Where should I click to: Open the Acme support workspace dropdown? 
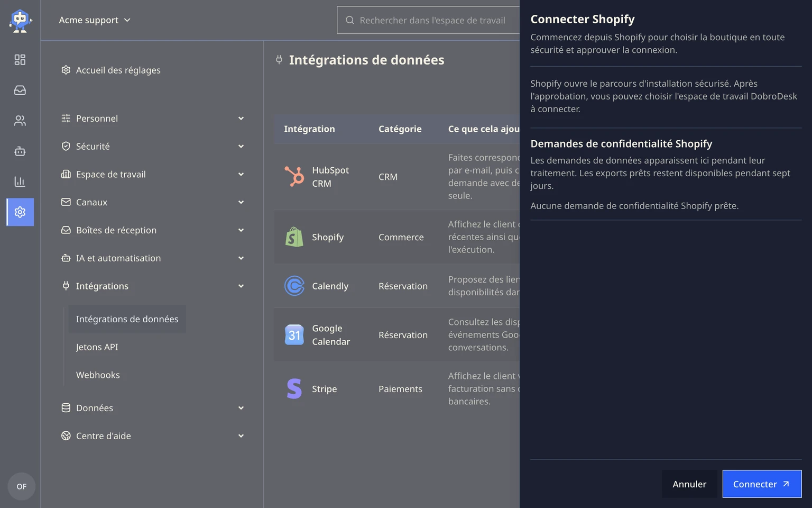pos(95,20)
